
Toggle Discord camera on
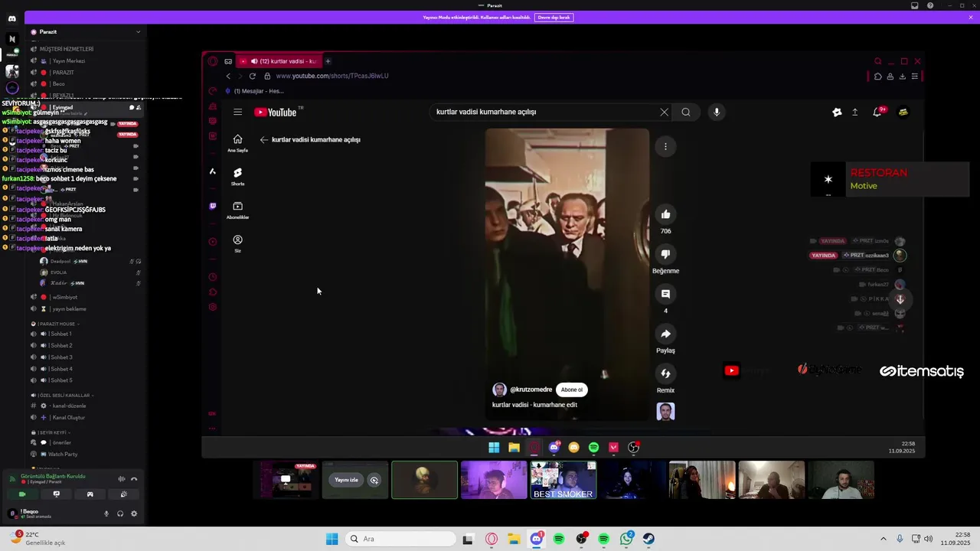pos(22,494)
